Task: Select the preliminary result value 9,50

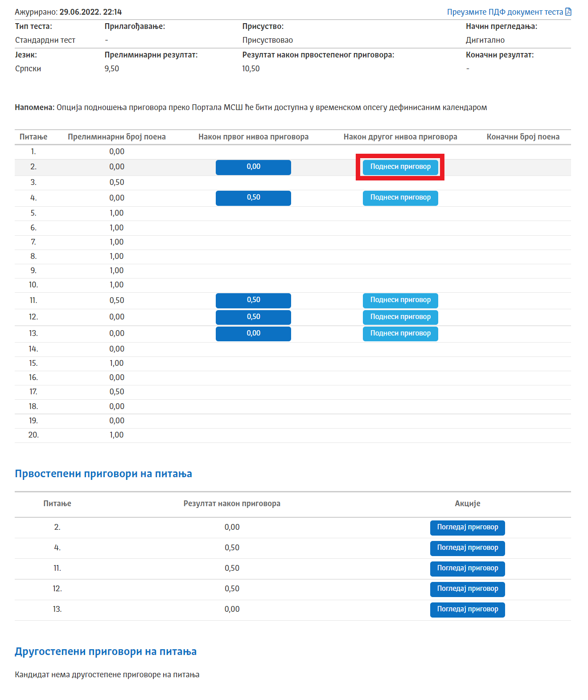Action: [112, 69]
